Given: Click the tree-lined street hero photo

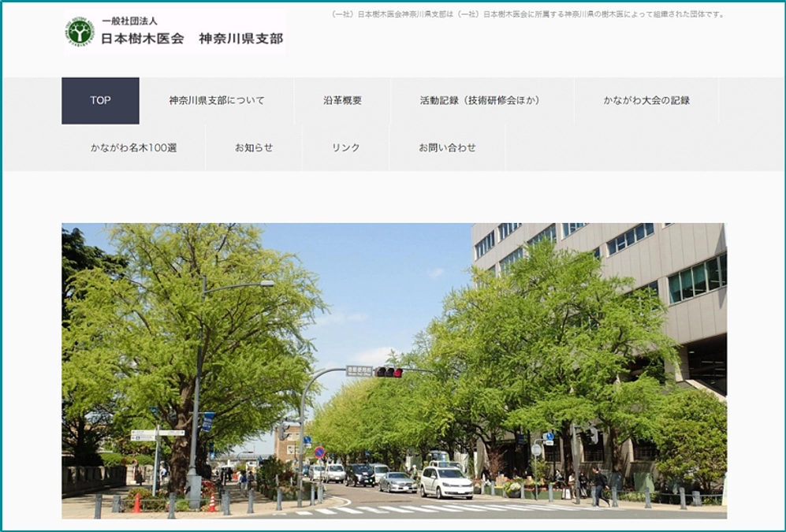Looking at the screenshot, I should click(392, 370).
